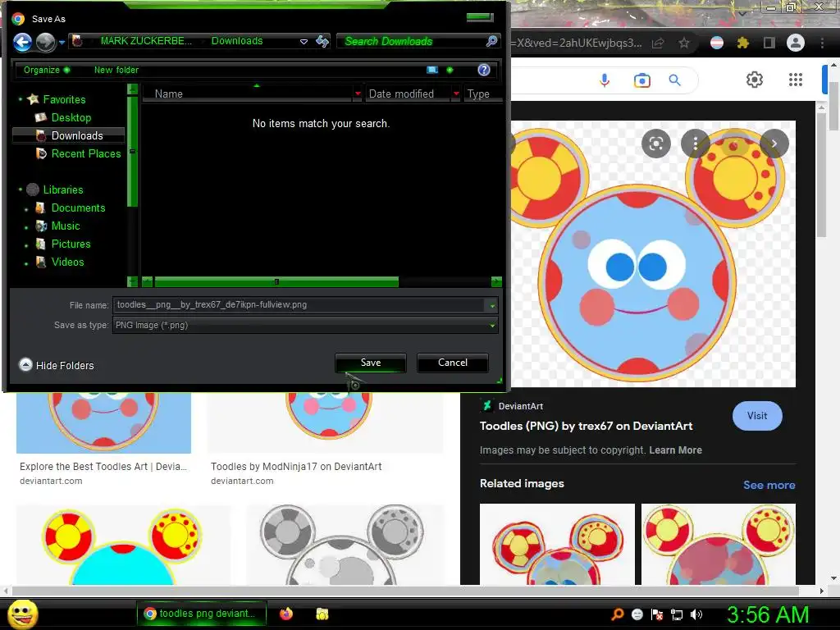Click into Search Downloads field
This screenshot has width=840, height=630.
coord(410,41)
